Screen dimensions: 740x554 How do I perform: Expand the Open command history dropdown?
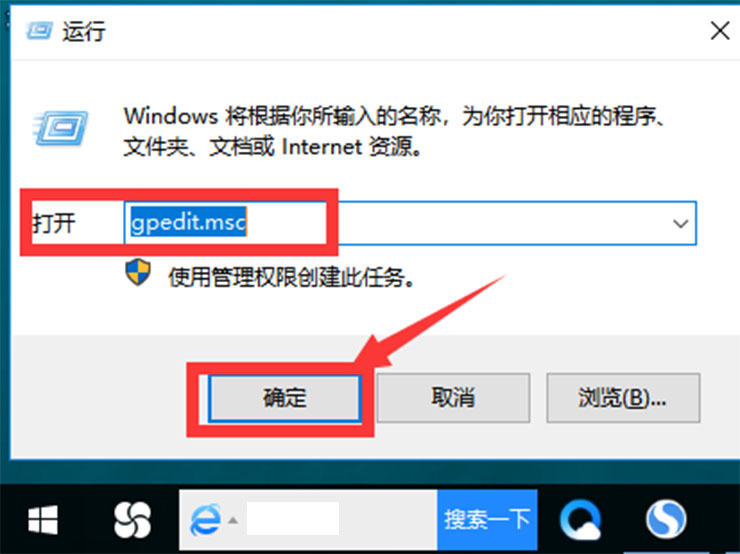[x=680, y=223]
